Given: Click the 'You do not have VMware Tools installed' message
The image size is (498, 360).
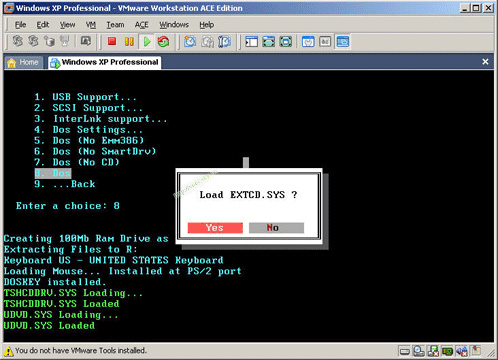Looking at the screenshot, I should [81, 351].
